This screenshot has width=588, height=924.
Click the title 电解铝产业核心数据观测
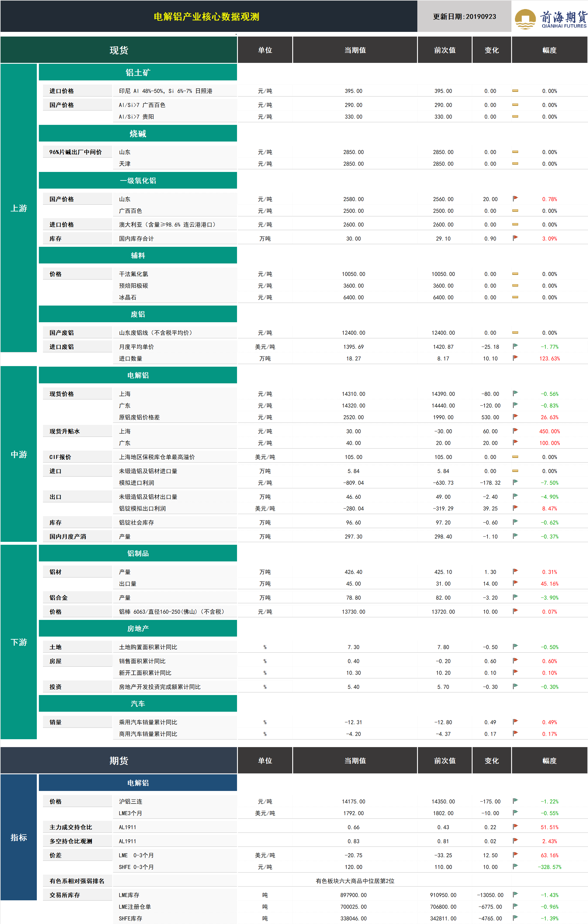[x=206, y=16]
